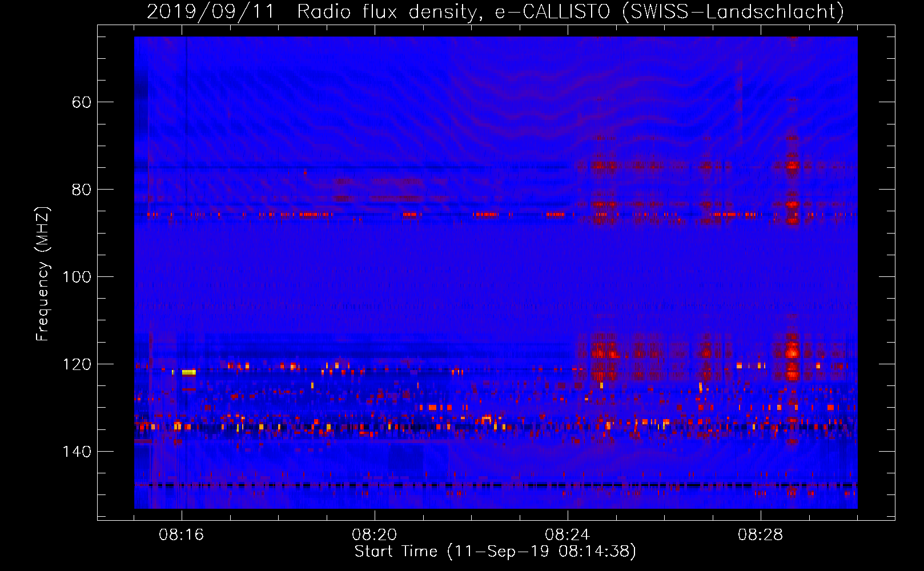Click the '08:16' time tick label
The height and width of the screenshot is (571, 924).
coord(182,535)
